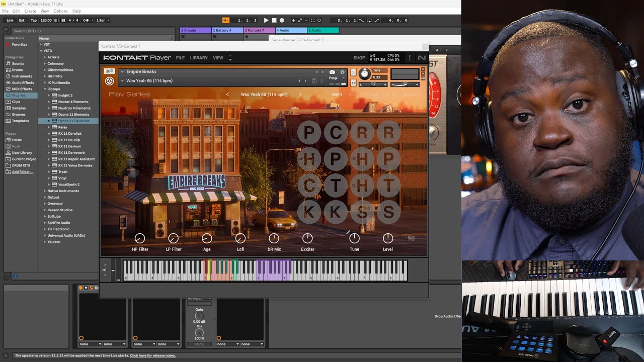The image size is (644, 362).
Task: Expand the Woo Yeah Kit snapshot dropdown
Action: coord(122,81)
